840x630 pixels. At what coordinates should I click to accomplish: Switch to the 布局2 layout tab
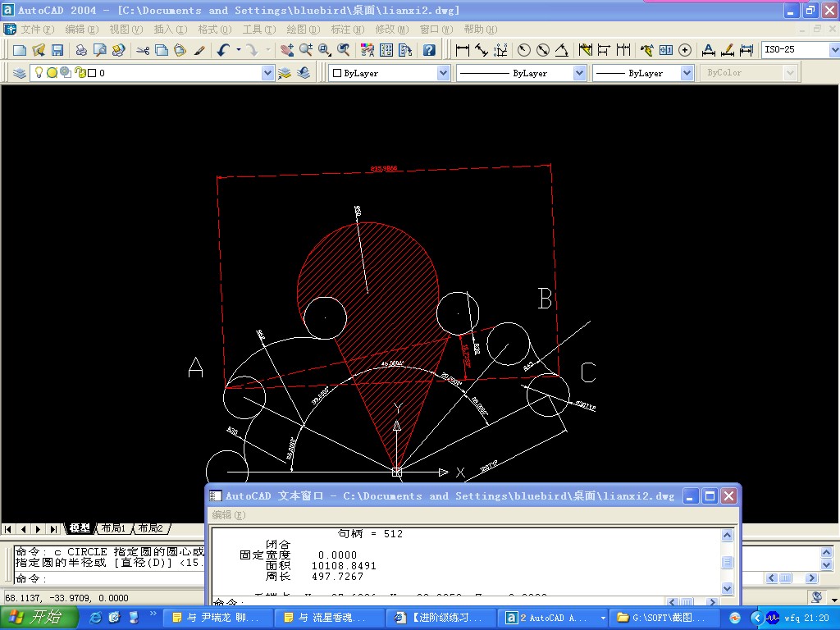[x=151, y=528]
